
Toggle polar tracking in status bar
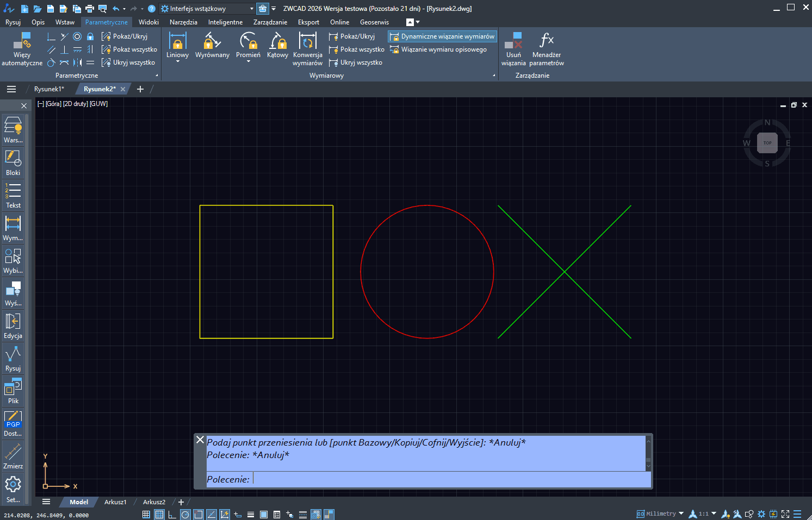coord(185,515)
